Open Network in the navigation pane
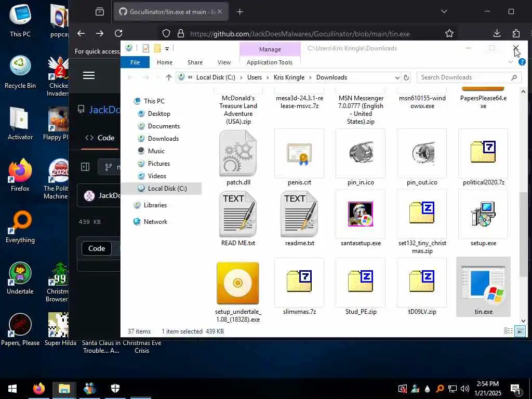Image resolution: width=532 pixels, height=399 pixels. click(x=155, y=222)
